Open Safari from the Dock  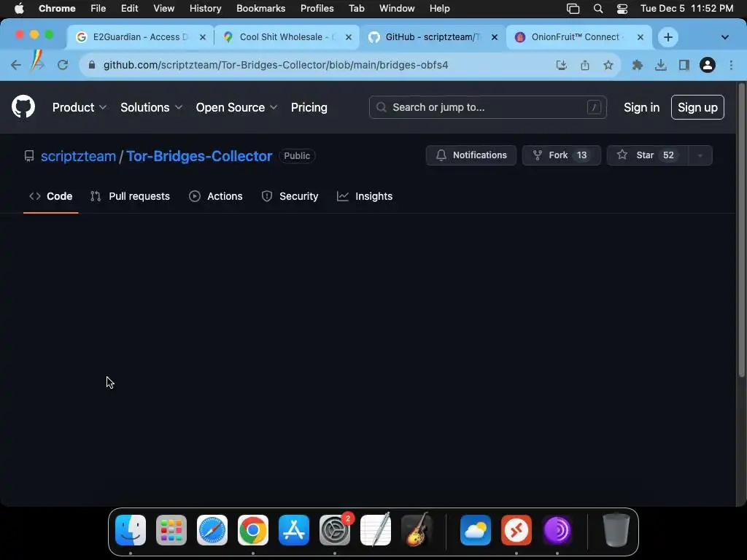pyautogui.click(x=212, y=530)
